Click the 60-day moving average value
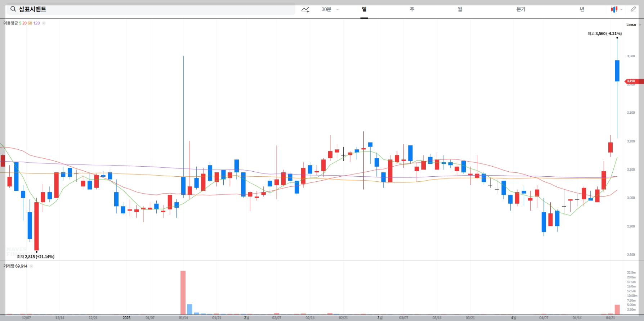The height and width of the screenshot is (321, 644). point(30,23)
